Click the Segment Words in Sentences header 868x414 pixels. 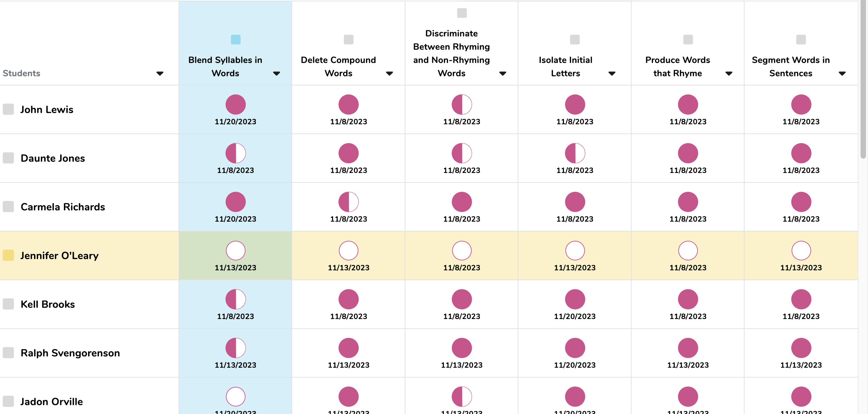pos(790,66)
